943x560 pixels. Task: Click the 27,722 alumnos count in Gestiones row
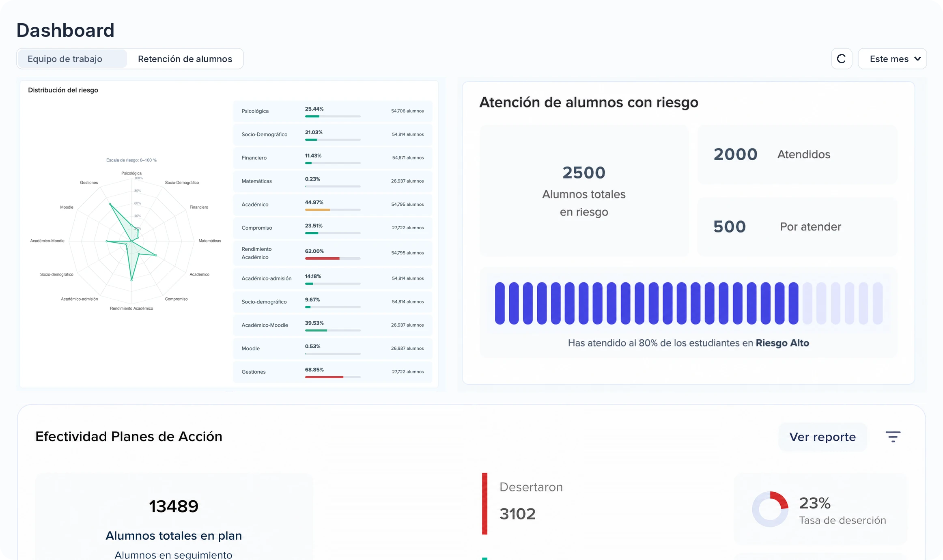408,372
